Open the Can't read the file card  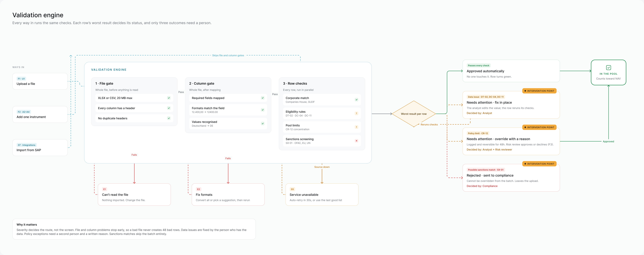[134, 195]
